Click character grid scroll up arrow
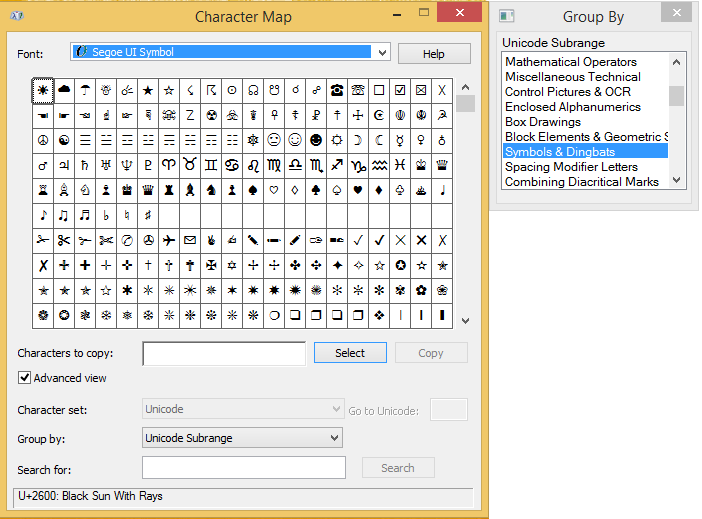This screenshot has height=519, width=702. 465,87
